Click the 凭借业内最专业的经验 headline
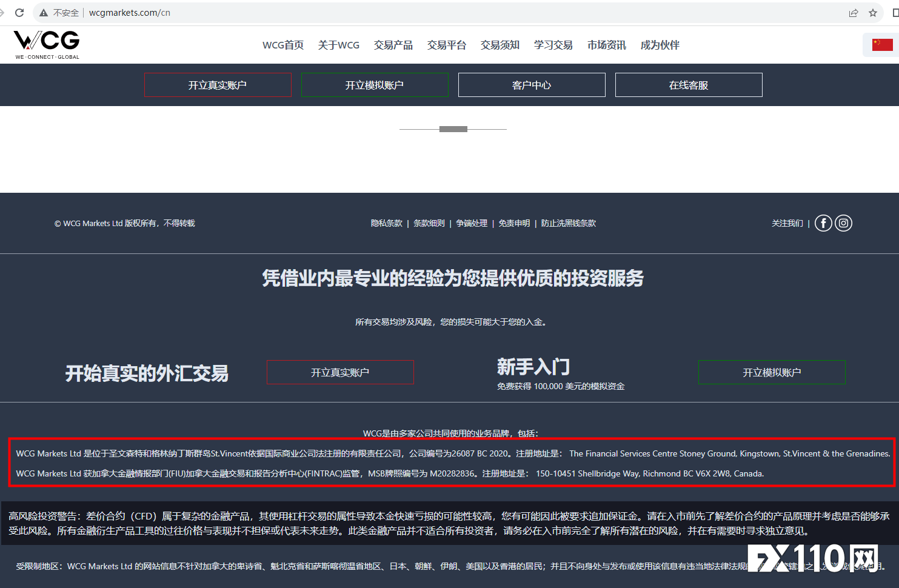Viewport: 899px width, 588px height. tap(453, 278)
